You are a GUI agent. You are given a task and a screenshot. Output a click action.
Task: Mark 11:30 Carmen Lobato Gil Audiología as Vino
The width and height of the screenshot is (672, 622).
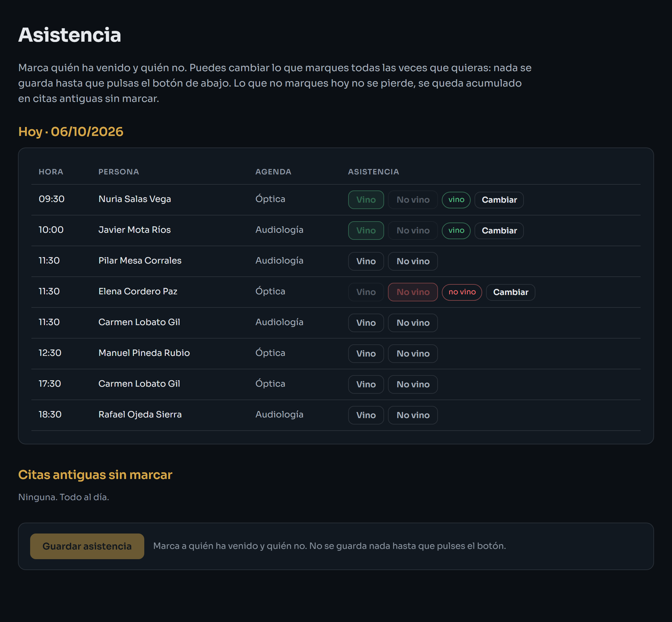point(366,323)
